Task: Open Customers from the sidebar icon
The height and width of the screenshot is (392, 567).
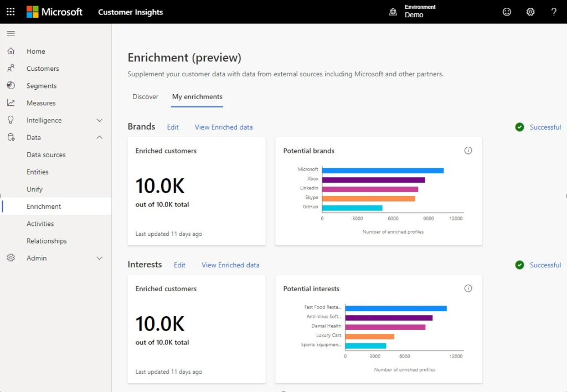Action: [11, 68]
